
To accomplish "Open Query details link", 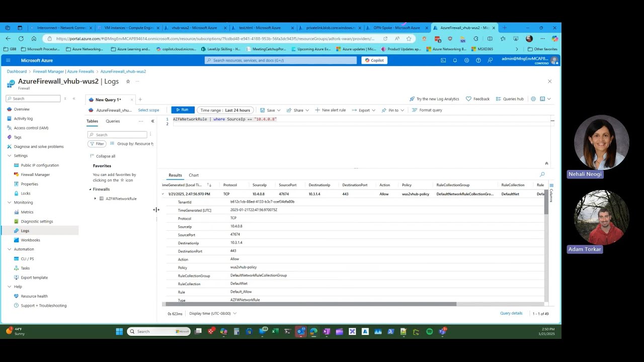I will (x=511, y=313).
